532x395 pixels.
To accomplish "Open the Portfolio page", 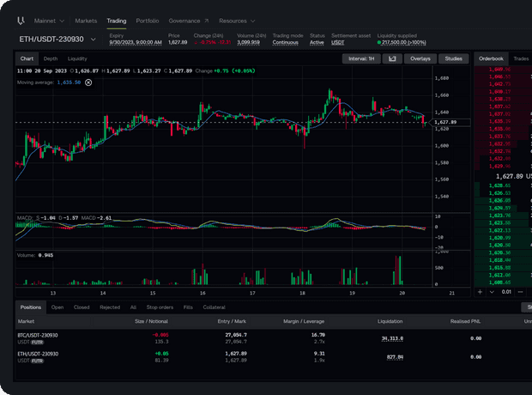I will (147, 20).
